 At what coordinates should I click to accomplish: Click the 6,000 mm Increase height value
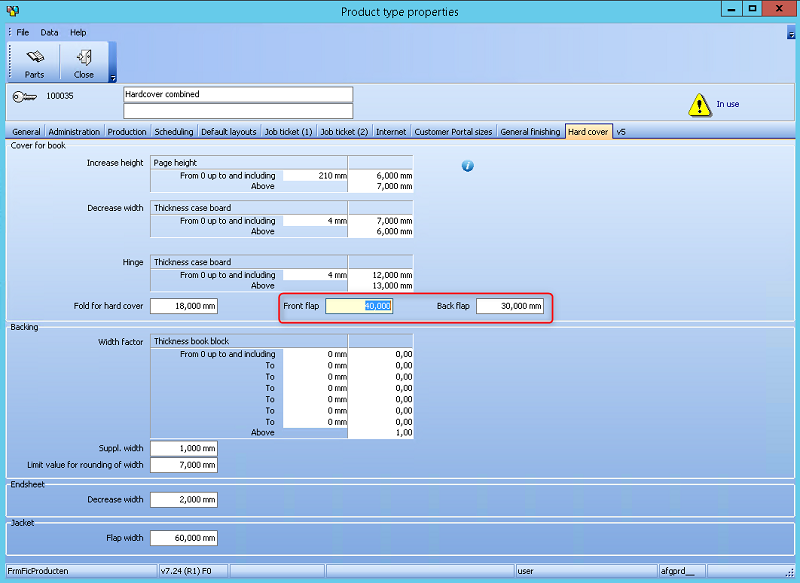(x=381, y=175)
